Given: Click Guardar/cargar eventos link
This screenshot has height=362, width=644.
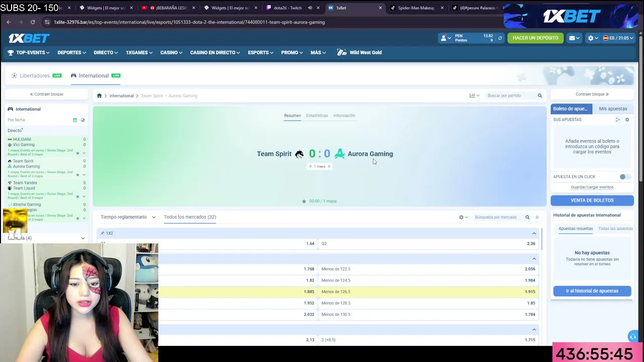Looking at the screenshot, I should point(592,187).
